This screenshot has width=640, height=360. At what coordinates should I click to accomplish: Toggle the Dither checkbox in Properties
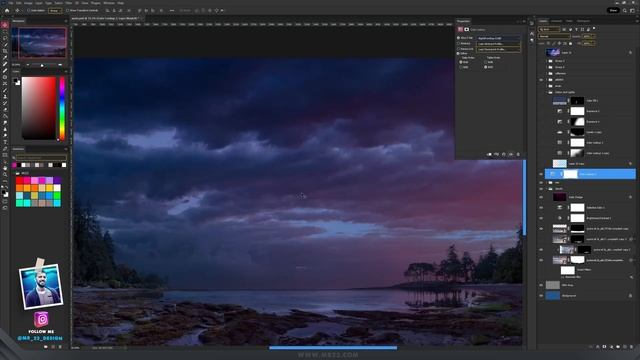(x=458, y=53)
